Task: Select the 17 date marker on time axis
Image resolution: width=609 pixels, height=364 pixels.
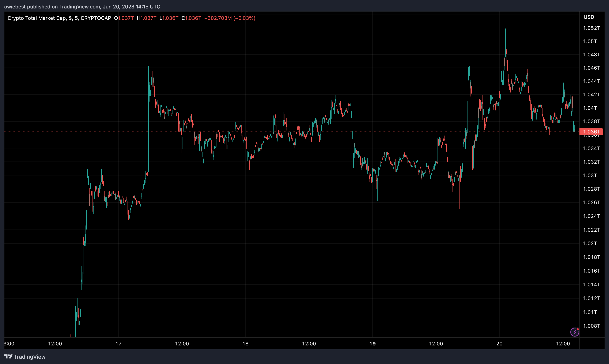Action: [x=118, y=344]
